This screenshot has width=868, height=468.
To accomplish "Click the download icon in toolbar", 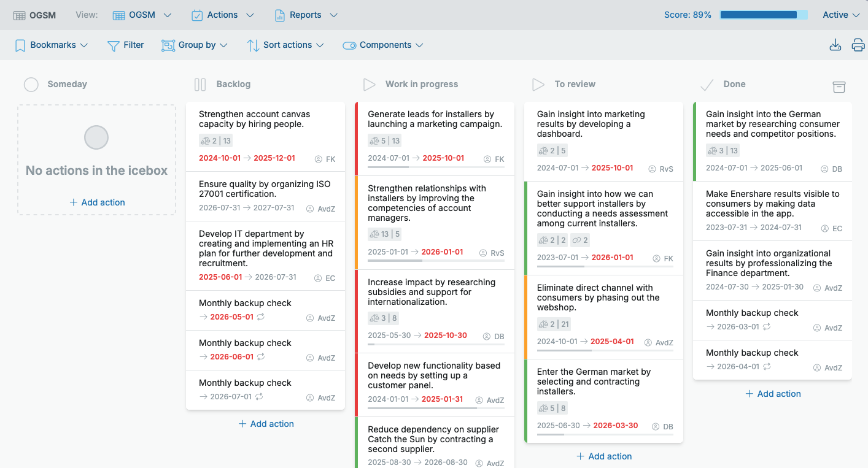I will 835,45.
